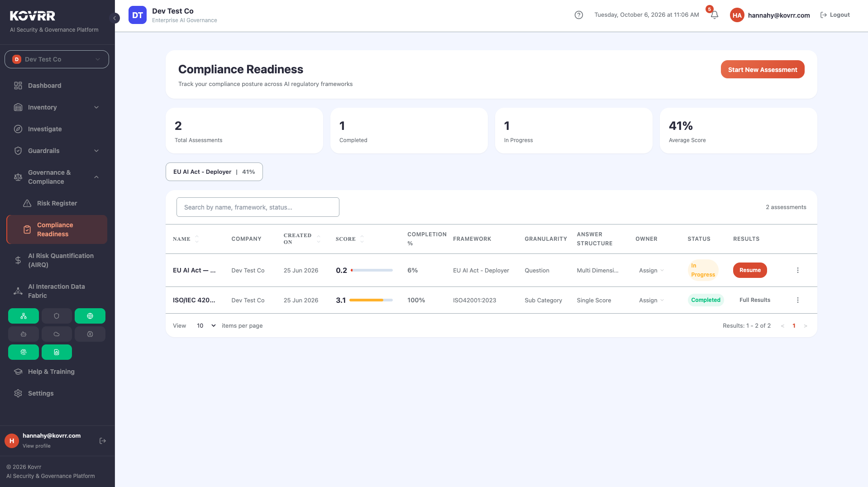Screen dimensions: 868x487
Task: Click the EU AI Act score progress bar
Action: [372, 270]
